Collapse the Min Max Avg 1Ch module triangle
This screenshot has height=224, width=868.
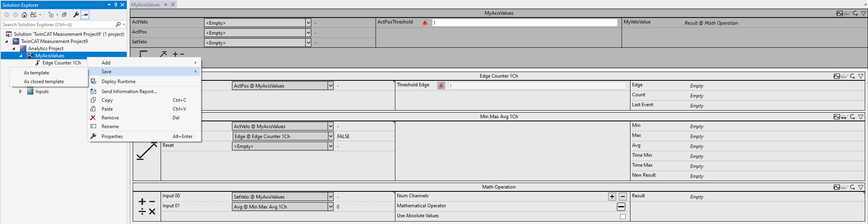pyautogui.click(x=861, y=117)
